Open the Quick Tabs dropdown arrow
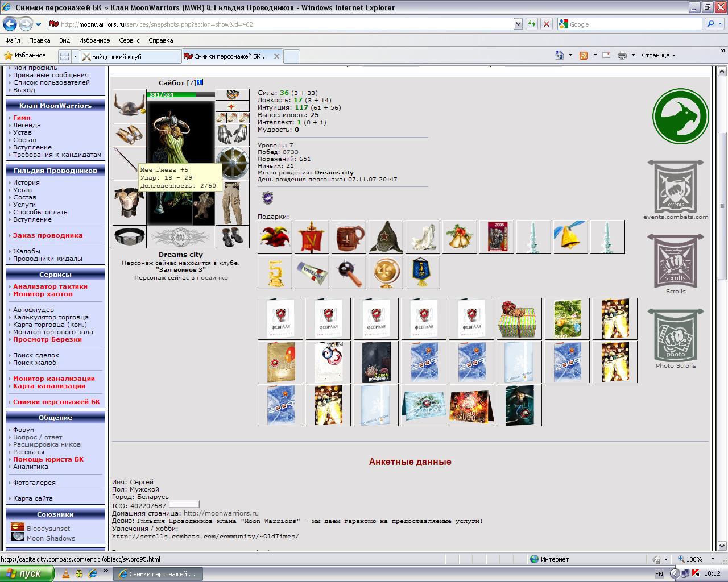The width and height of the screenshot is (728, 582). [x=75, y=56]
